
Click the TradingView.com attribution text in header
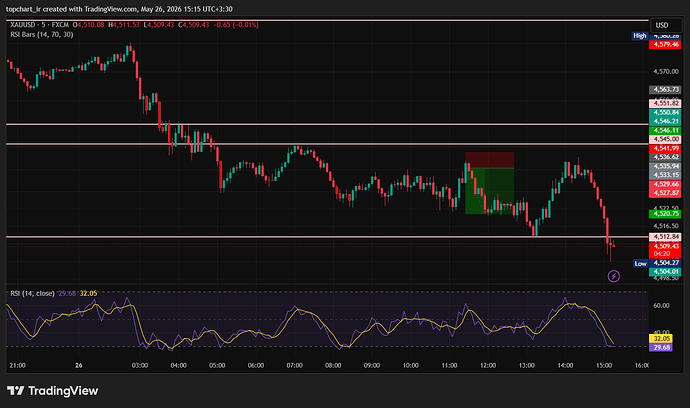110,9
